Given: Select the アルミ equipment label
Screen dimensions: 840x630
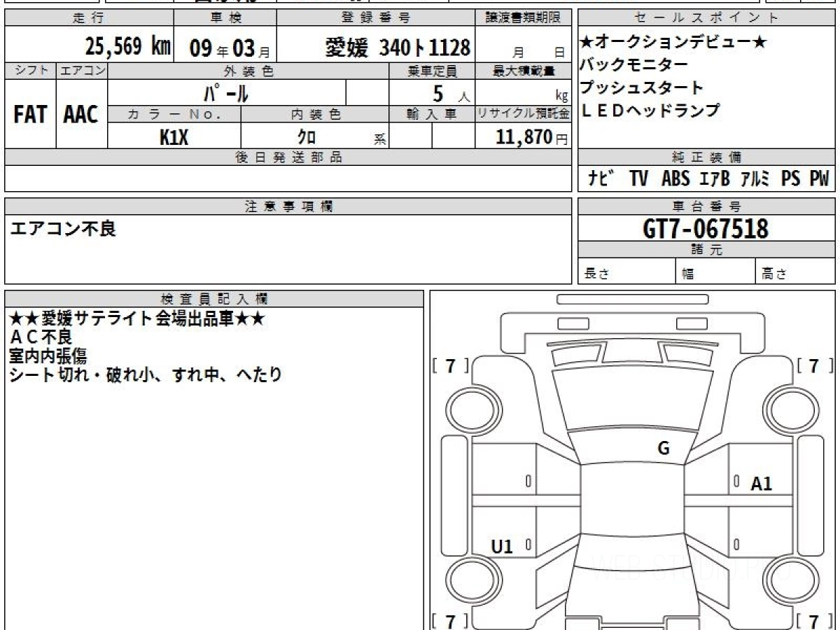Looking at the screenshot, I should point(756,178).
